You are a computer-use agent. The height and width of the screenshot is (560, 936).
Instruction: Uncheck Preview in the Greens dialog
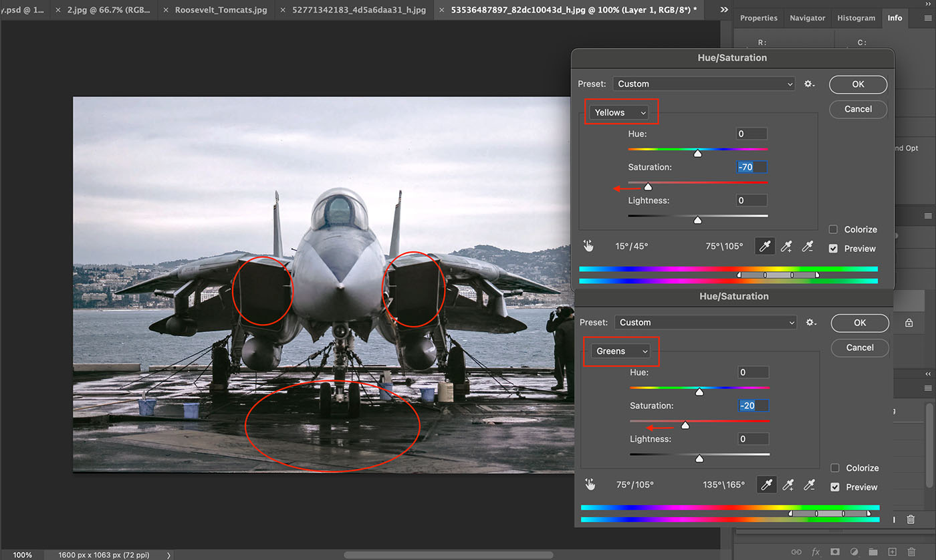pos(835,487)
